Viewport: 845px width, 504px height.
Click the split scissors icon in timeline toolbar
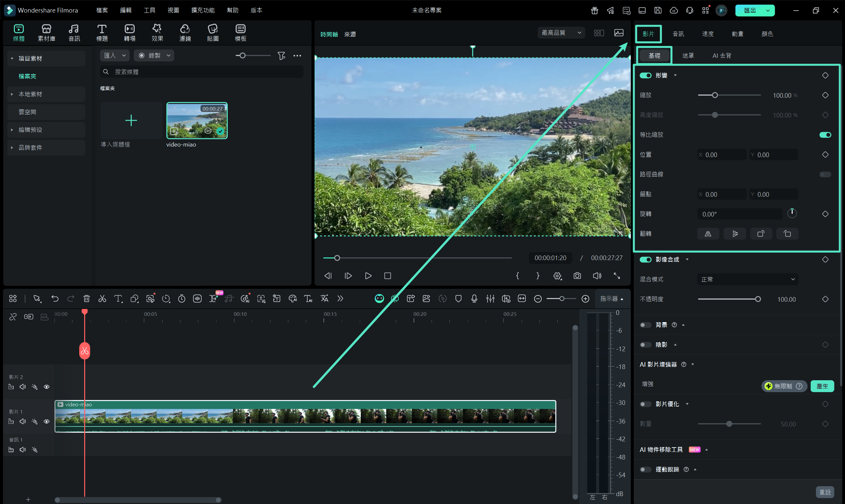coord(102,298)
